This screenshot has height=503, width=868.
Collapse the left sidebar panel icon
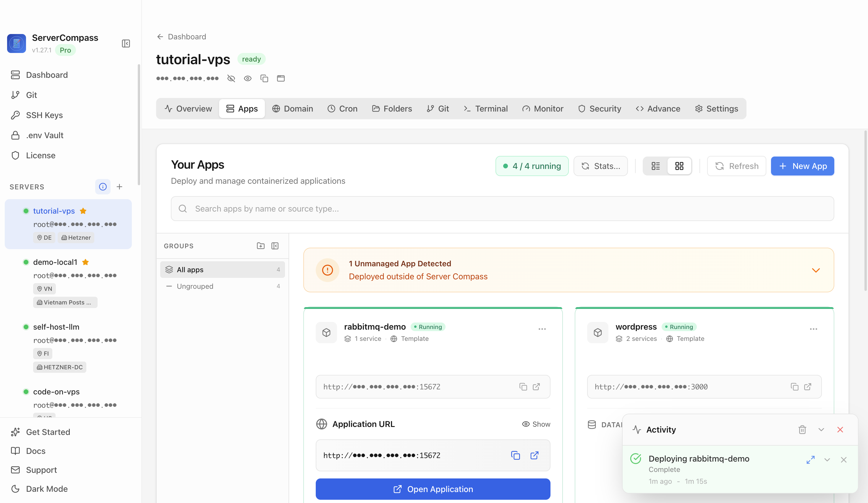click(x=126, y=43)
